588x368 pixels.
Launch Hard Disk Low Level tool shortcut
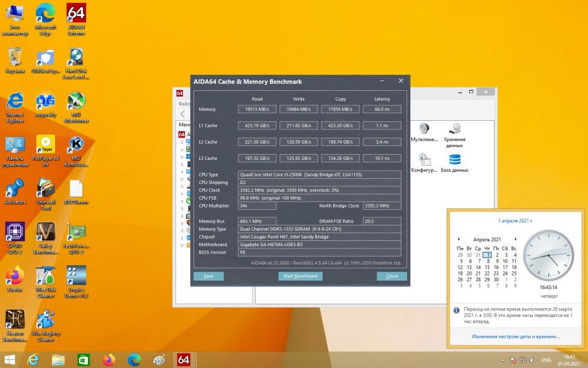click(76, 63)
